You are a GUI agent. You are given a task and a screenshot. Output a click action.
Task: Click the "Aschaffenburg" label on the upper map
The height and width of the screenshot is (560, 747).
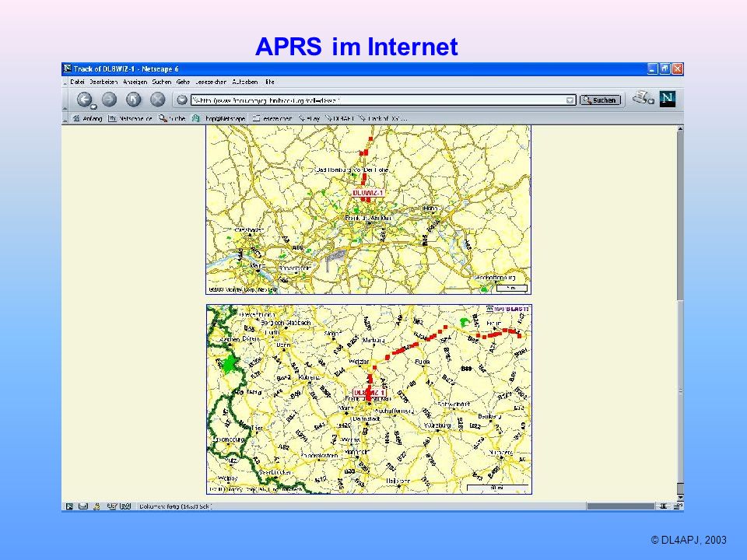coord(495,277)
